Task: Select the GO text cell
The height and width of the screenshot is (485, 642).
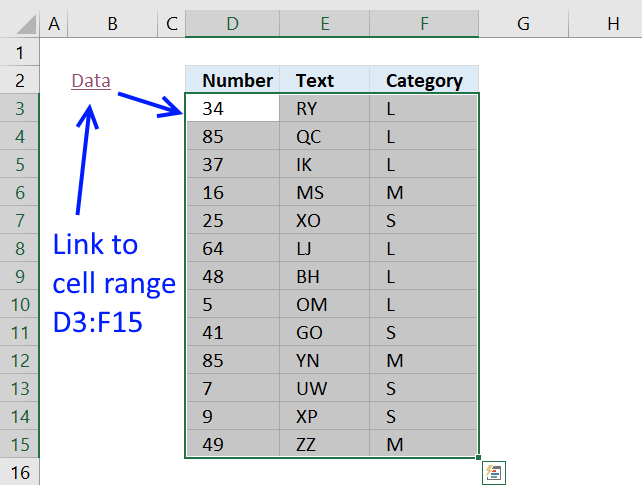Action: click(x=325, y=332)
